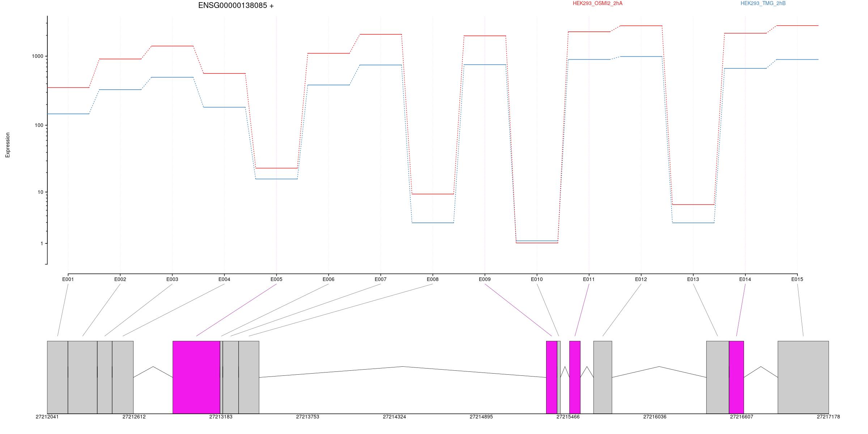This screenshot has width=868, height=434.
Task: Click the E013 exon label
Action: pyautogui.click(x=693, y=279)
